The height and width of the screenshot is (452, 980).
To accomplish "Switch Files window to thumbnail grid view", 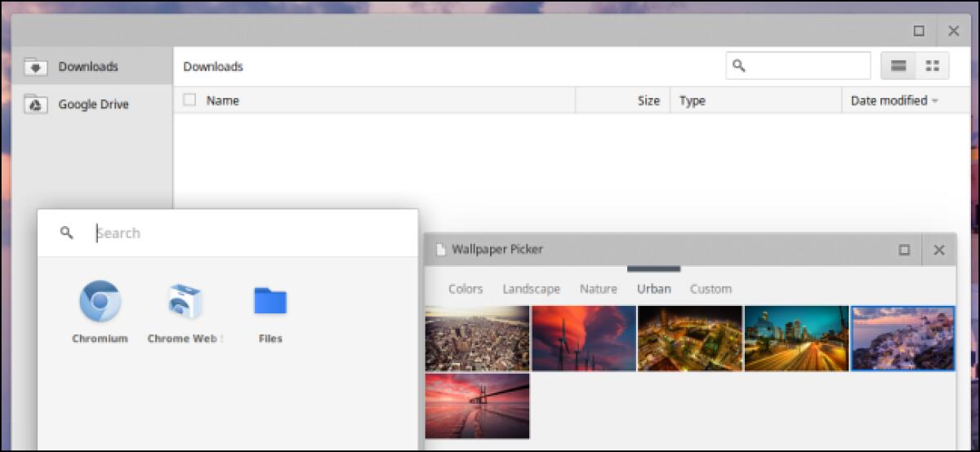I will click(932, 66).
